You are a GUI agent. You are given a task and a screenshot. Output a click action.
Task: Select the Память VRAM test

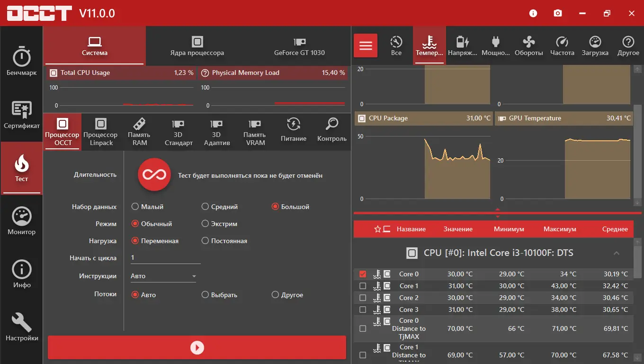pos(255,131)
